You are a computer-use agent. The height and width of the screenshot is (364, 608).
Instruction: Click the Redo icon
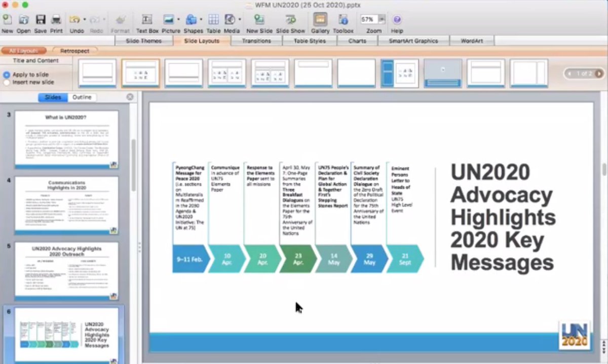96,20
